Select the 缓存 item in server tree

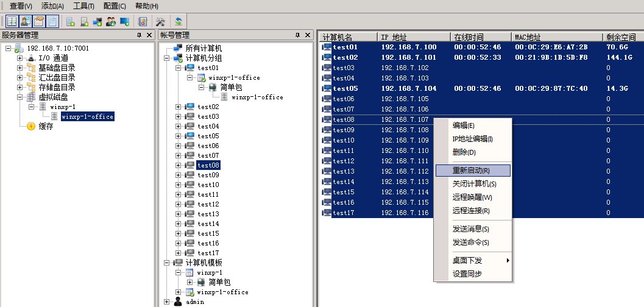pos(46,127)
